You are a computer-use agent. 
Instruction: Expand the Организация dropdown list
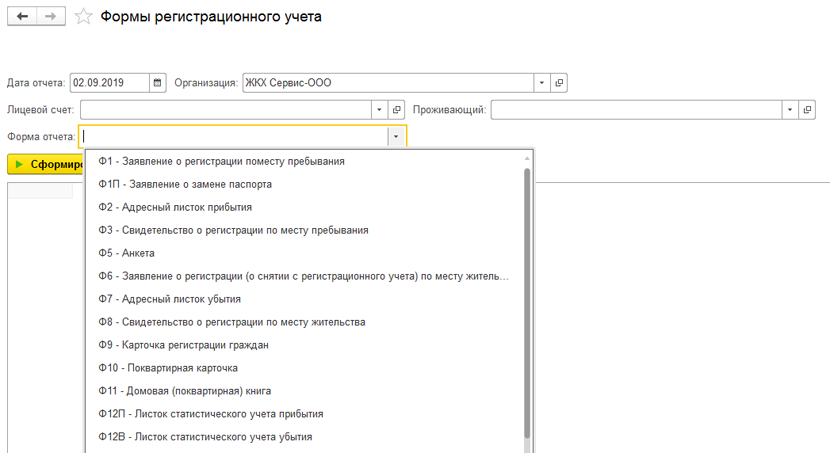point(541,83)
